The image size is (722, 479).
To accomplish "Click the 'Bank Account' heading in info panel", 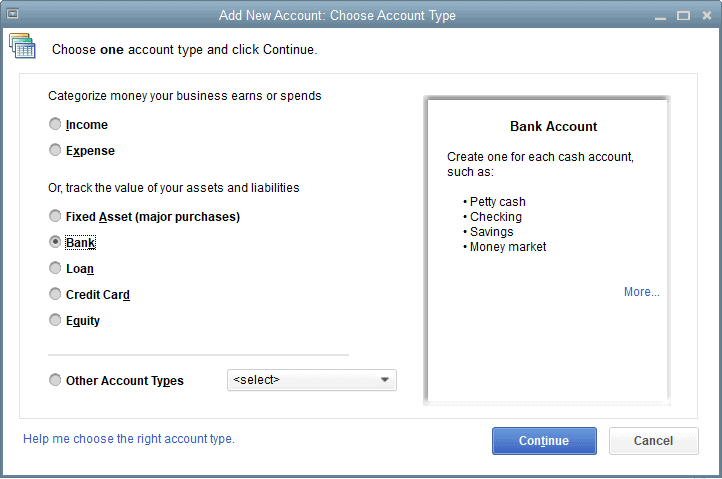I will pyautogui.click(x=553, y=127).
